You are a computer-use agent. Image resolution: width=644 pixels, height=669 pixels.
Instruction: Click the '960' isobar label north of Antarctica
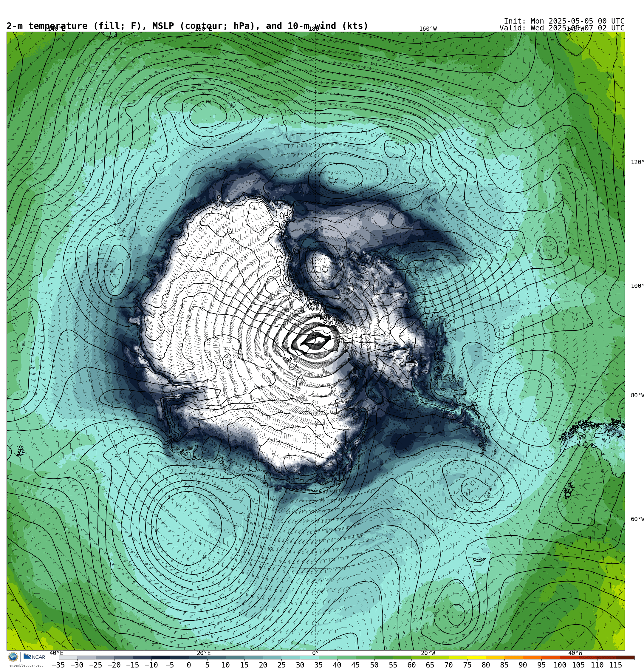[x=331, y=178]
